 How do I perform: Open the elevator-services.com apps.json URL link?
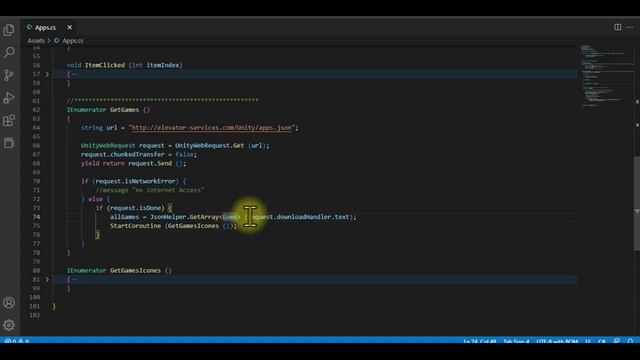click(x=212, y=128)
